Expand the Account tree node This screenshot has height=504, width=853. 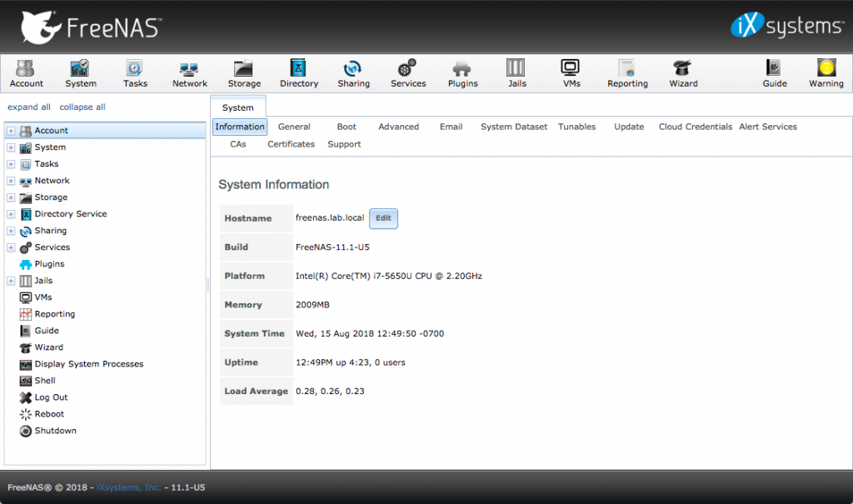click(11, 131)
